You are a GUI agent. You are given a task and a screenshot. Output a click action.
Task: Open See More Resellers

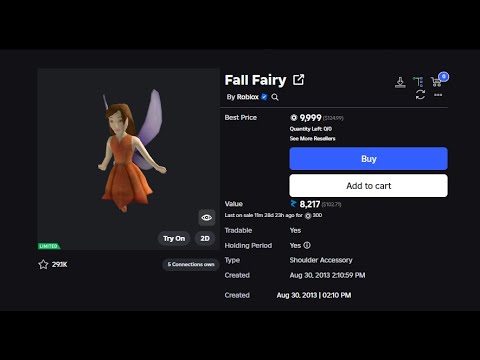coord(313,138)
